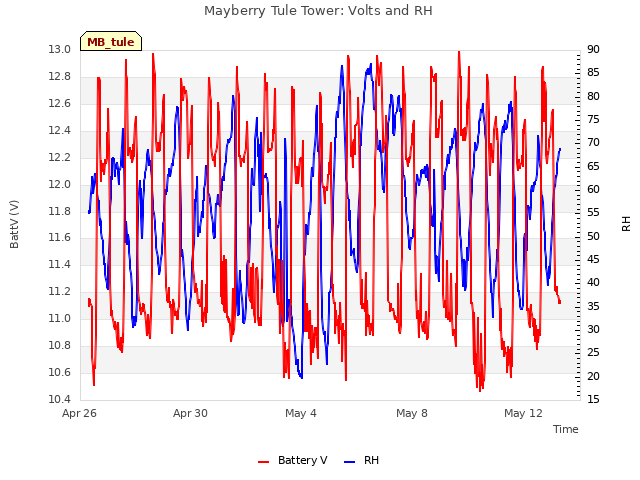Image resolution: width=640 pixels, height=480 pixels.
Task: Click the 65 RH axis value
Action: (593, 166)
